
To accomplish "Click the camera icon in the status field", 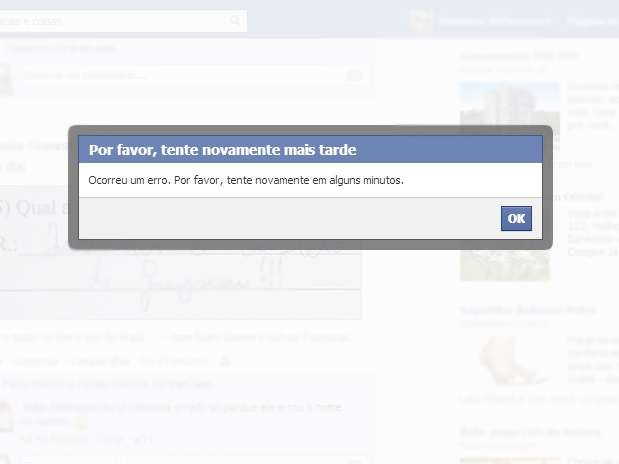I will coord(354,75).
